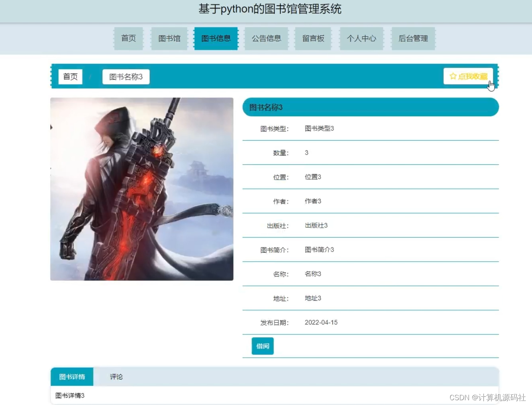Select the 图书信息 navigation item
Image resolution: width=532 pixels, height=405 pixels.
tap(216, 39)
